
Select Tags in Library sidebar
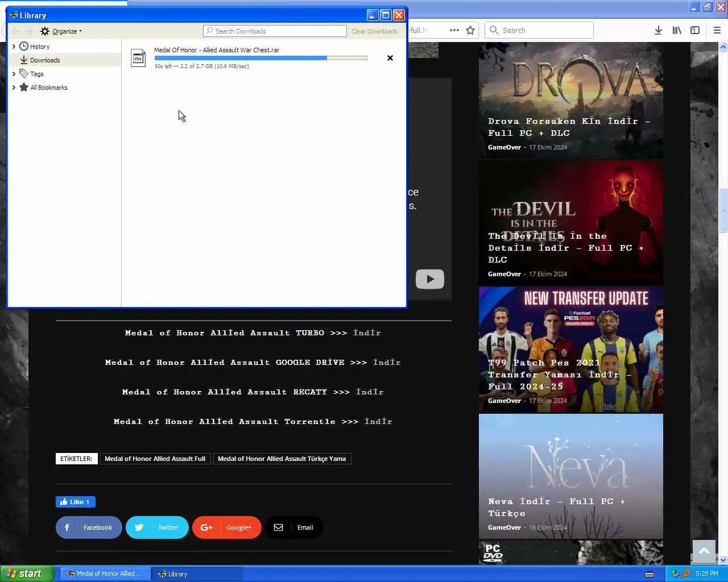point(37,74)
